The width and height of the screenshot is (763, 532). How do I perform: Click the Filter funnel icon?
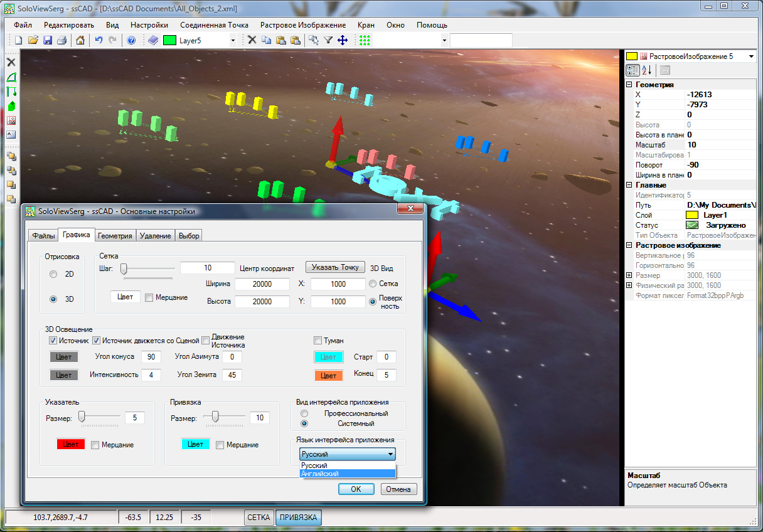tap(328, 40)
